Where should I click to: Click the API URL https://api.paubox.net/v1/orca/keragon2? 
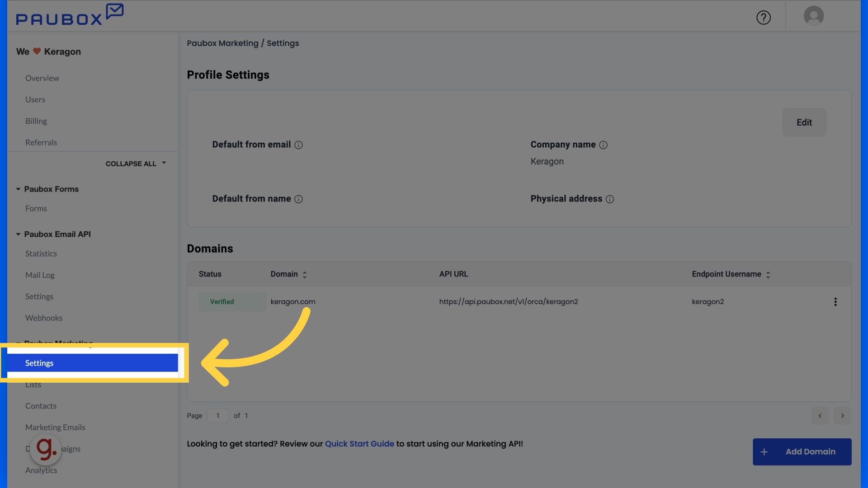pyautogui.click(x=509, y=302)
